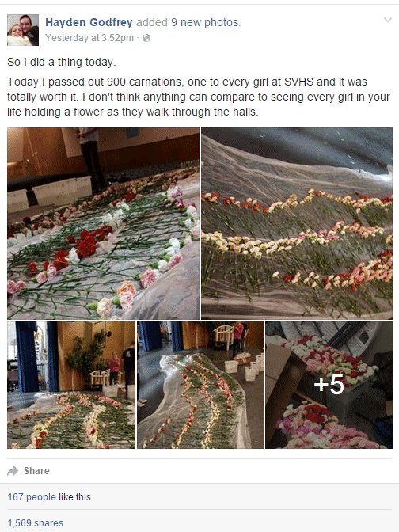
Task: Open the photo of carnation rows on plastic
Action: (x=297, y=223)
